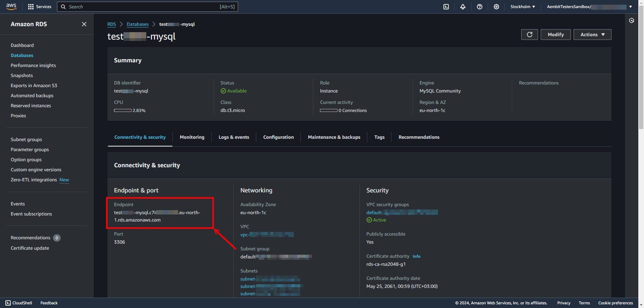Click the db.t3.micro class value
Image resolution: width=644 pixels, height=308 pixels.
tap(232, 110)
